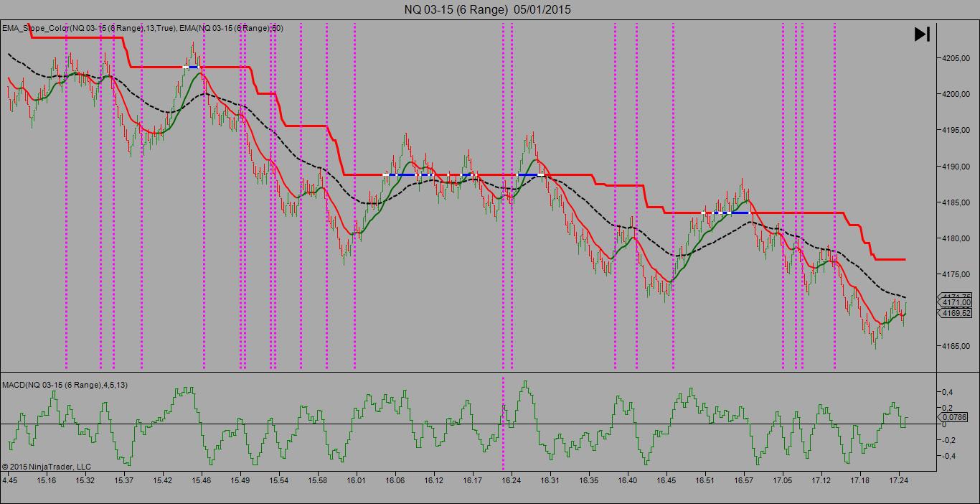Click the 16.35 time axis label
The height and width of the screenshot is (504, 980).
[x=589, y=480]
